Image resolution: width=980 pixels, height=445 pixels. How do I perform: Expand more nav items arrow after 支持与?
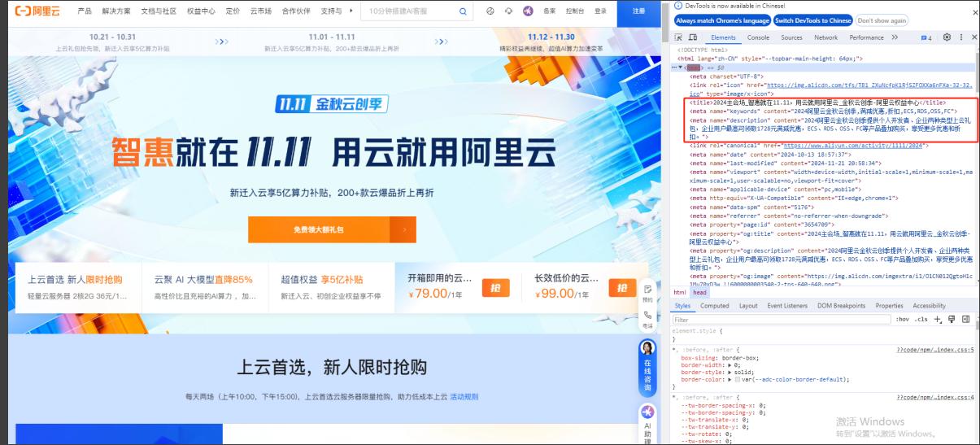click(351, 11)
